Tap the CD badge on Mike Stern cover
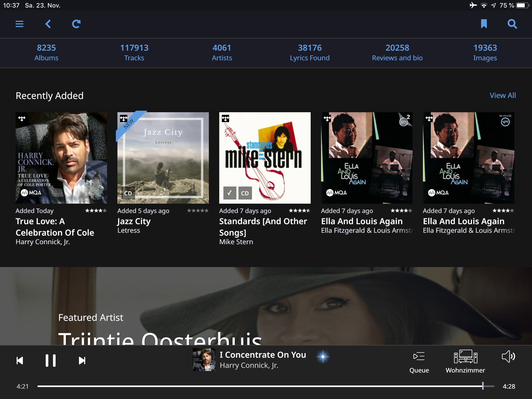The image size is (532, 399). point(245,193)
